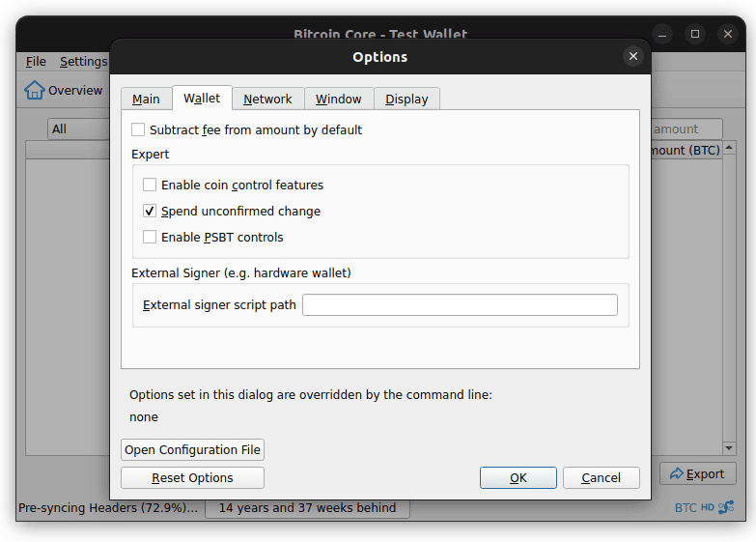The height and width of the screenshot is (542, 756).
Task: Uncheck Spend unconfirmed change
Action: (x=150, y=211)
